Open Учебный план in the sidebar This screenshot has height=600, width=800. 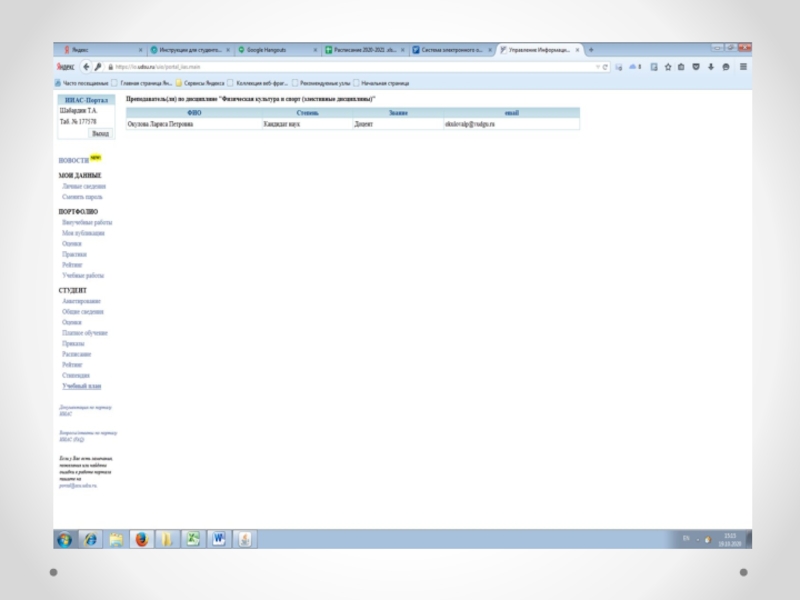click(81, 386)
